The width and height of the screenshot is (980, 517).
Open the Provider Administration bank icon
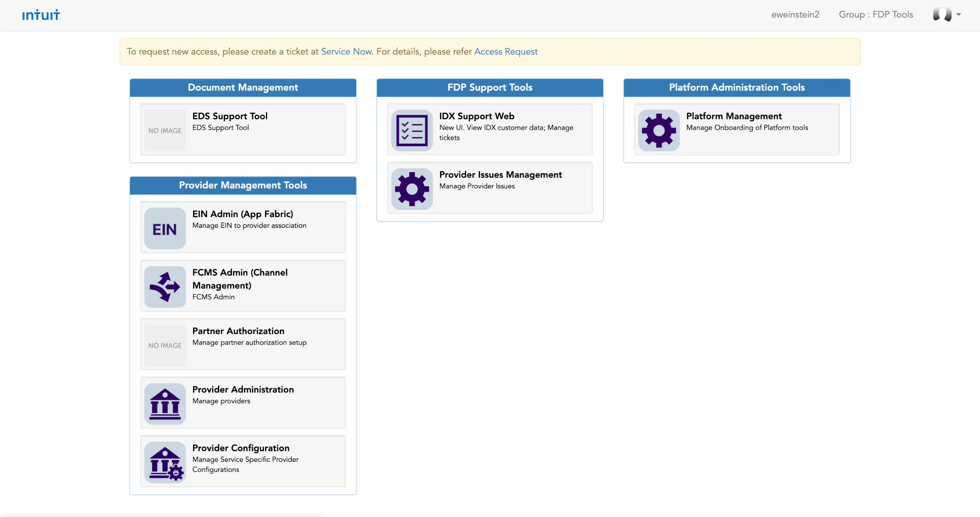[165, 404]
